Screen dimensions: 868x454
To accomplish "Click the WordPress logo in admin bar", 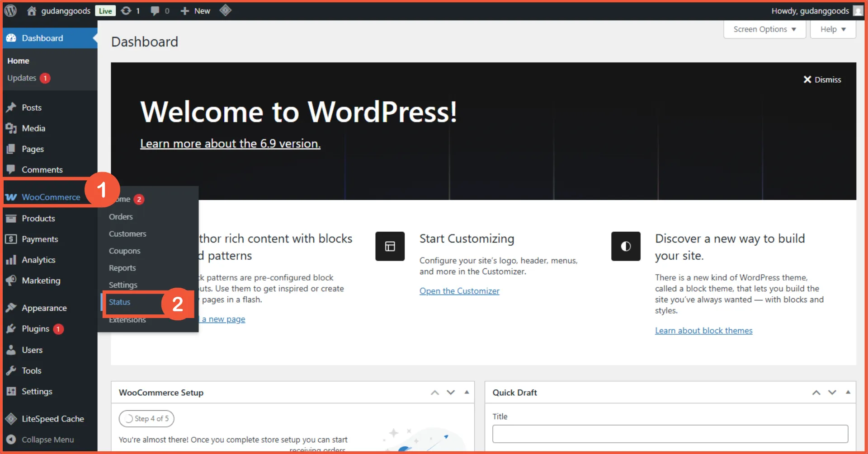I will point(10,10).
